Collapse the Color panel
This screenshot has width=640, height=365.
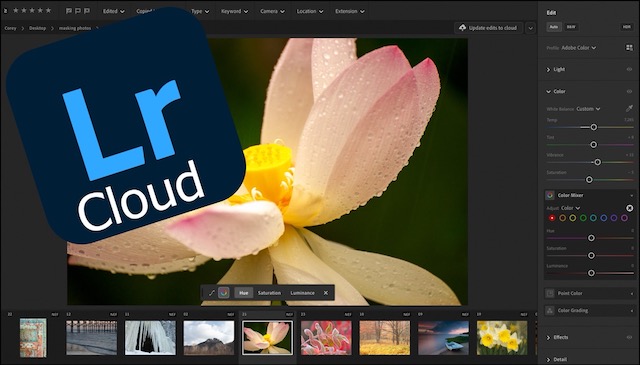point(549,91)
